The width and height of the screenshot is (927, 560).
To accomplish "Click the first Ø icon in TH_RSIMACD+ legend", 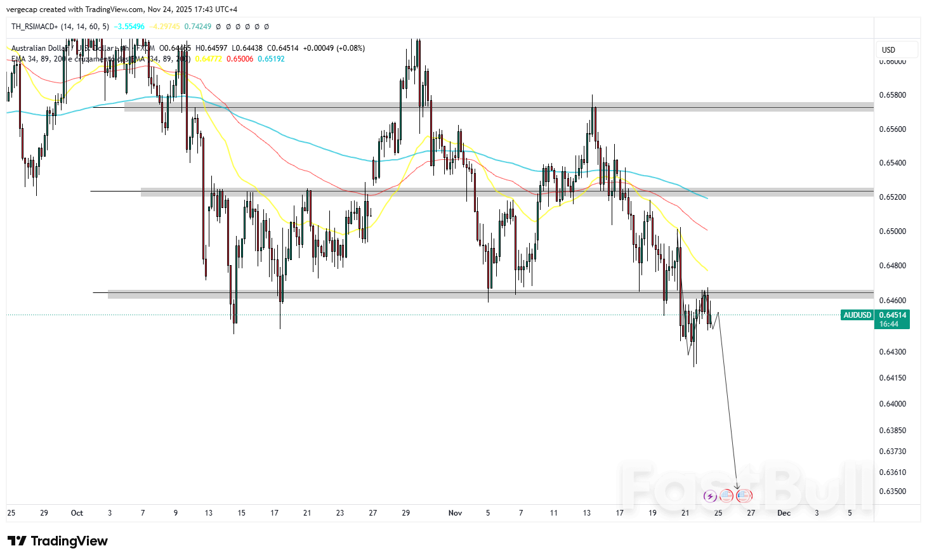I will [x=218, y=27].
